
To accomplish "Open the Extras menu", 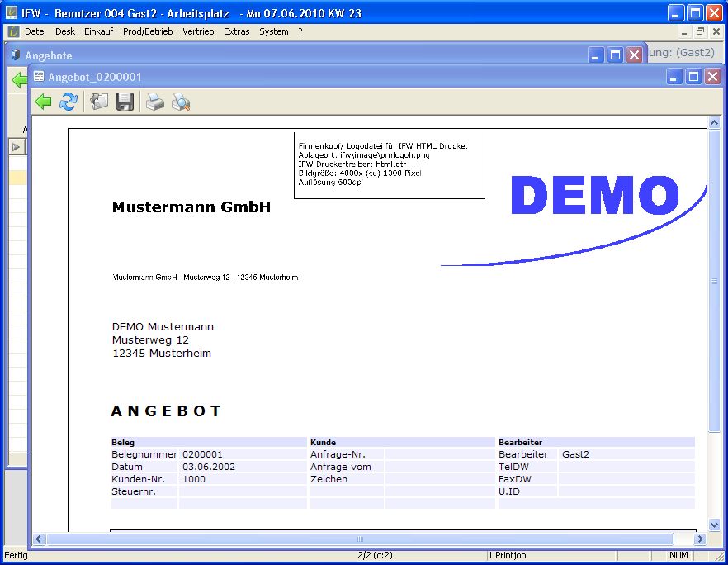I will (236, 31).
